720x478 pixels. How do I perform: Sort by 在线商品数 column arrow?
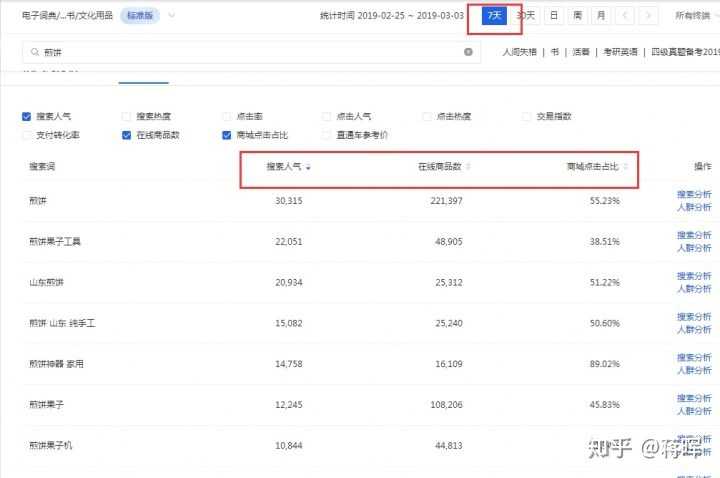[x=468, y=166]
